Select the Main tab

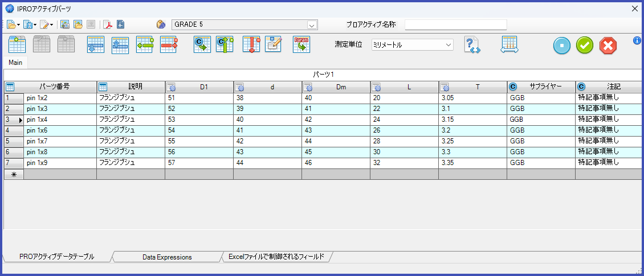(15, 63)
